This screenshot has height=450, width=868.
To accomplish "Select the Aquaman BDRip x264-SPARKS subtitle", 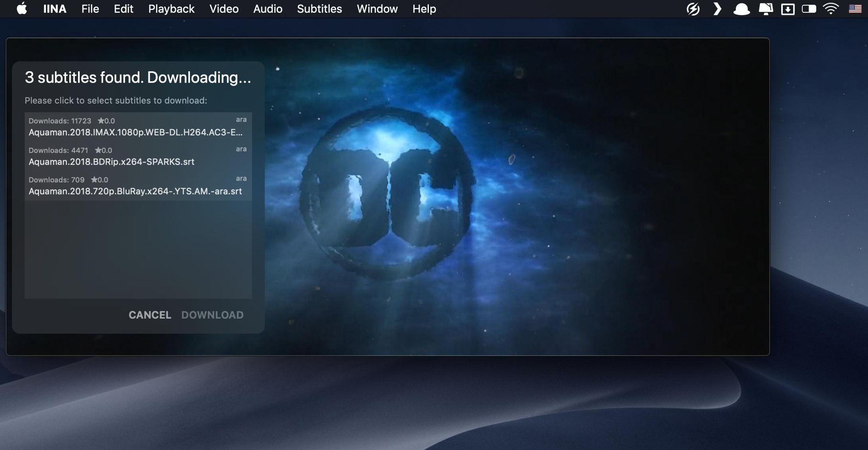I will 138,156.
